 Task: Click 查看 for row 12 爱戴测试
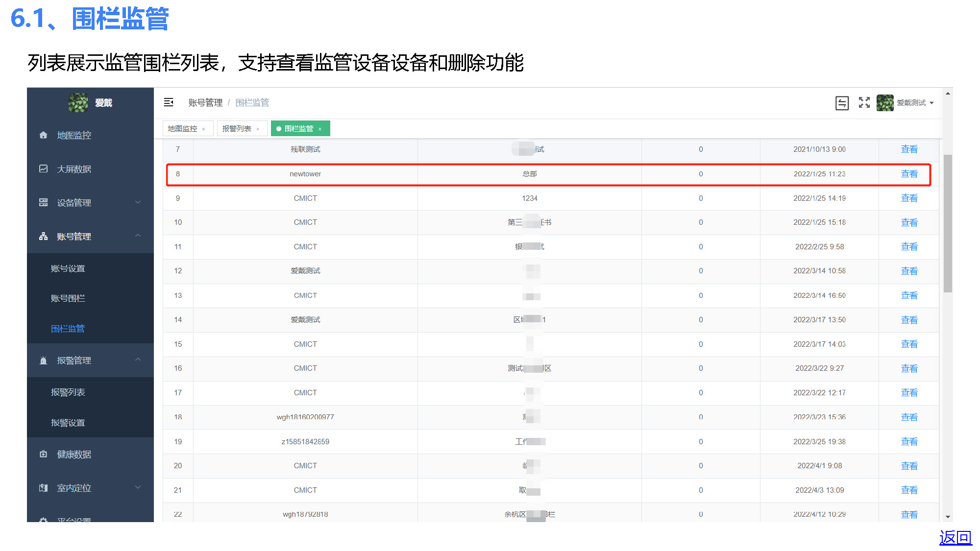[x=909, y=271]
